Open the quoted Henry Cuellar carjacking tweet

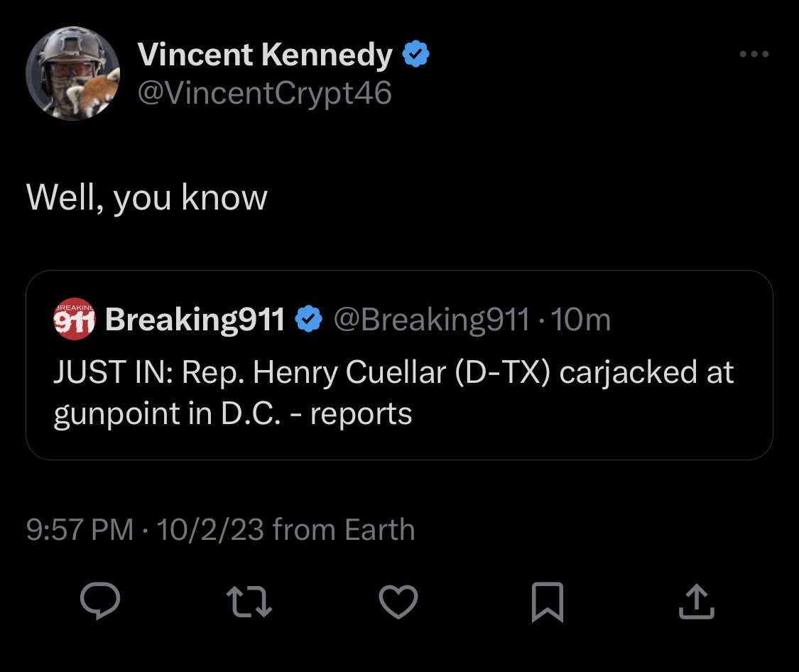(393, 393)
